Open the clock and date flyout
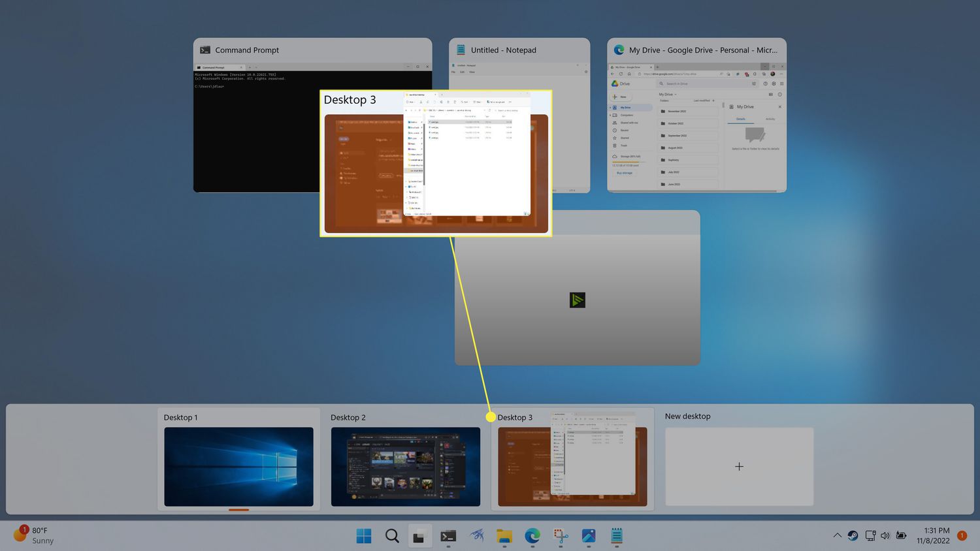 [x=933, y=535]
